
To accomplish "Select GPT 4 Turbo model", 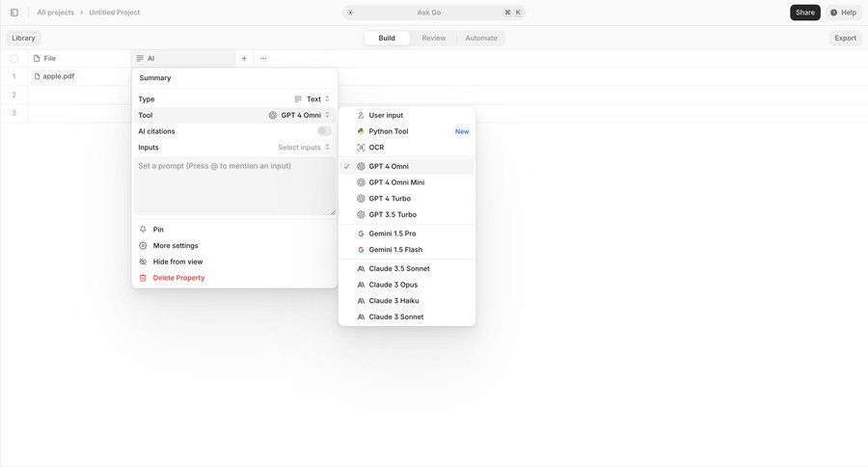I will 407,199.
